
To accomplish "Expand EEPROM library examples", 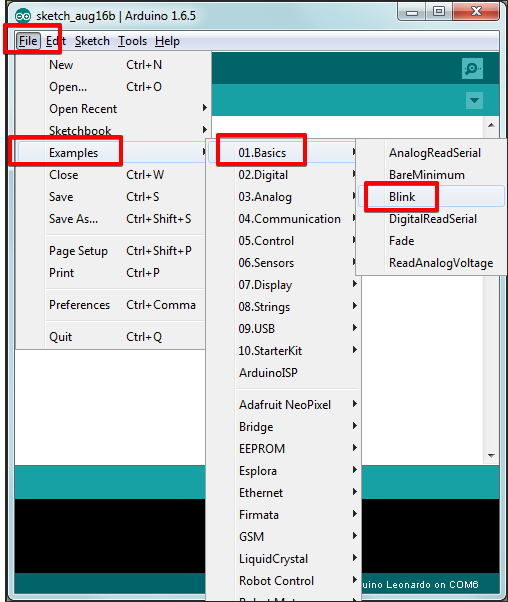I will (283, 448).
